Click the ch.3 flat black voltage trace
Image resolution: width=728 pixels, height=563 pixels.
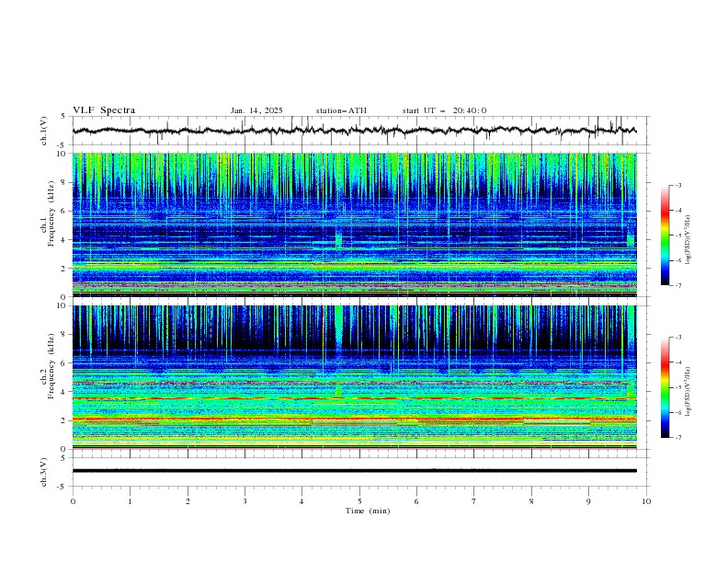tap(354, 471)
